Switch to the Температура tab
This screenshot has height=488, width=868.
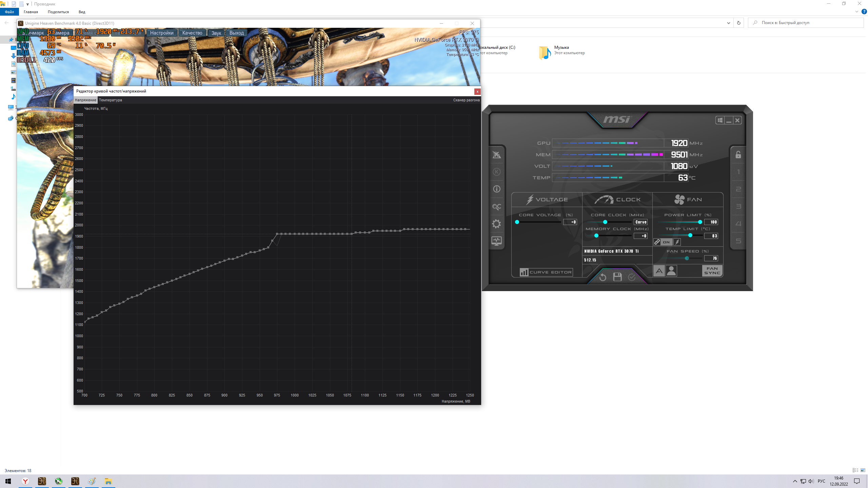[x=110, y=100]
